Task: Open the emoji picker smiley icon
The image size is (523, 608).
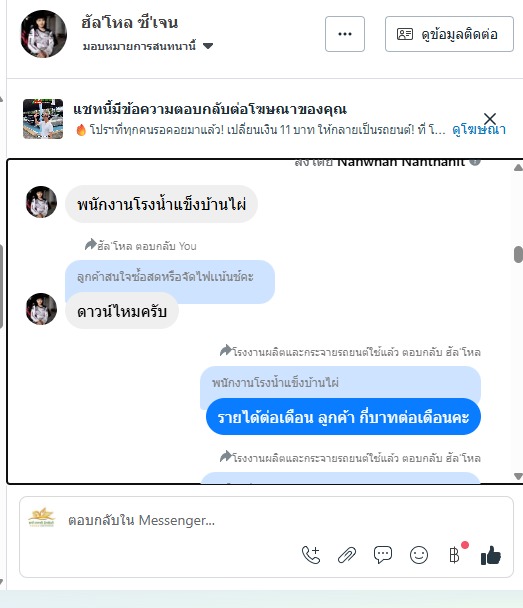Action: pyautogui.click(x=419, y=555)
